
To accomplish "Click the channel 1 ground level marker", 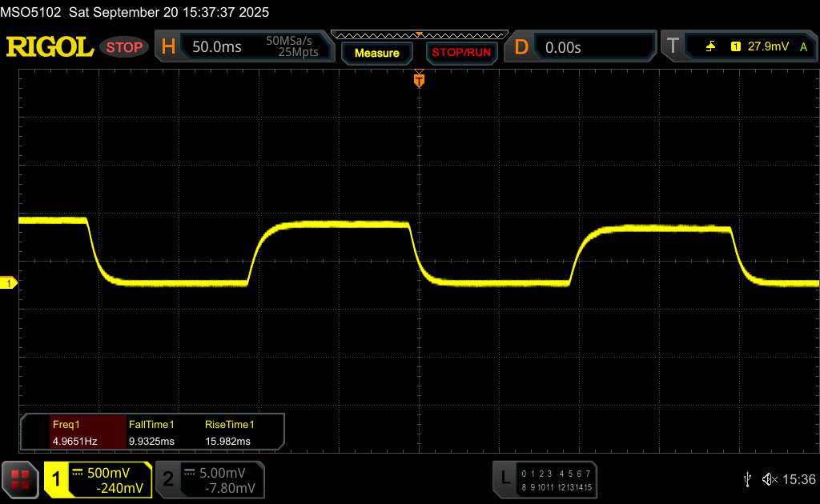I will click(x=9, y=283).
